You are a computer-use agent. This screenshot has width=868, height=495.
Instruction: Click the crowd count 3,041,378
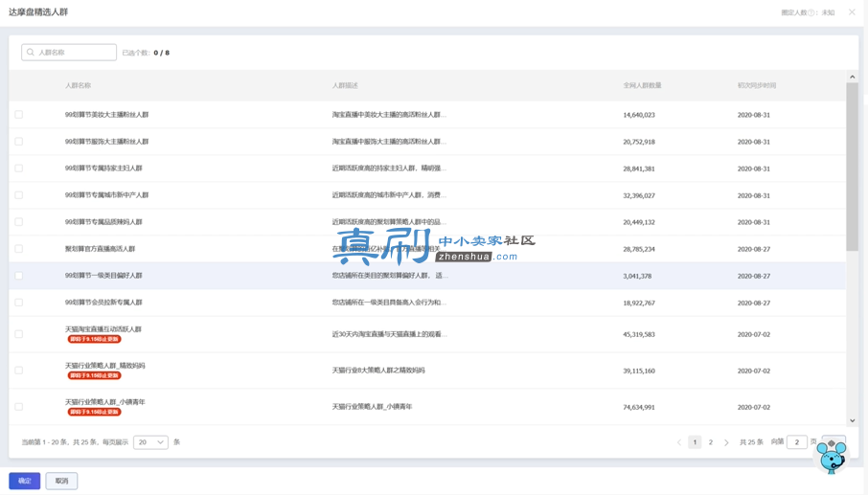click(x=637, y=276)
